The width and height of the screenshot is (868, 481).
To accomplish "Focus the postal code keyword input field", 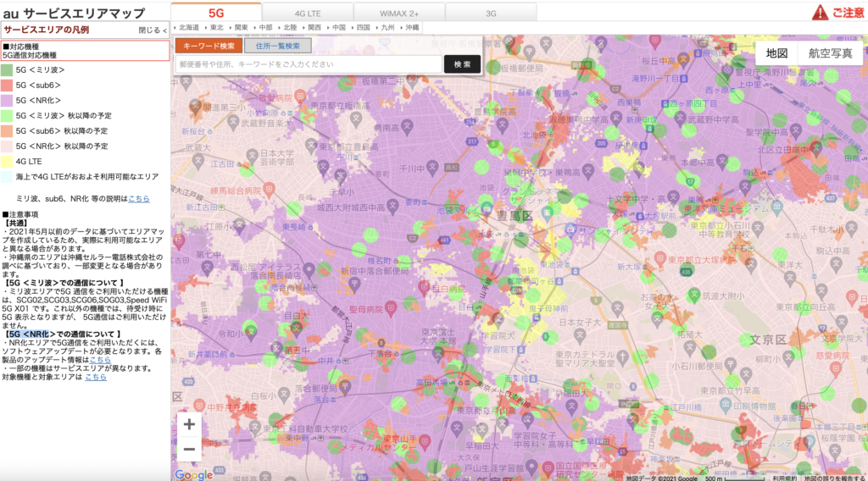I will [x=309, y=64].
